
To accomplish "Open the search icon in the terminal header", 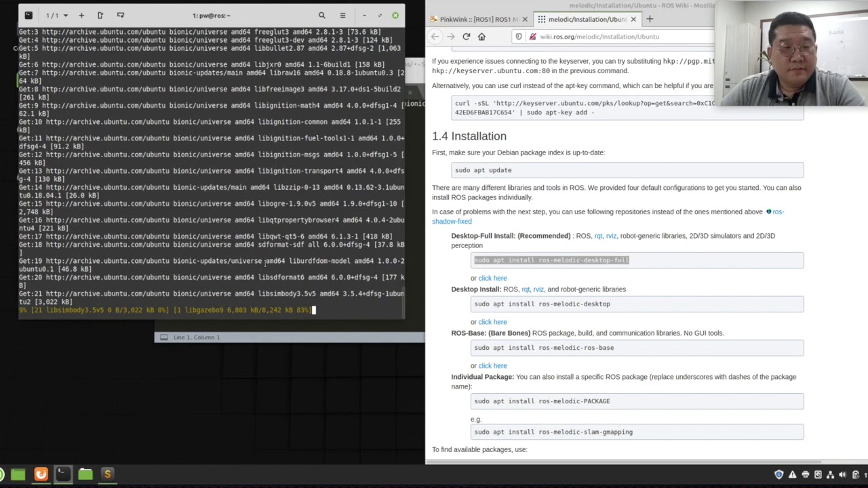I will click(322, 15).
